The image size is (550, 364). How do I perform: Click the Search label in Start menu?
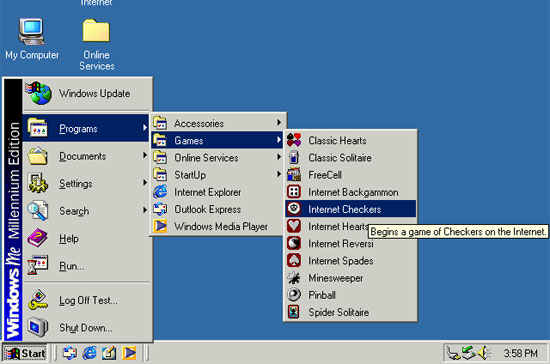[x=74, y=211]
